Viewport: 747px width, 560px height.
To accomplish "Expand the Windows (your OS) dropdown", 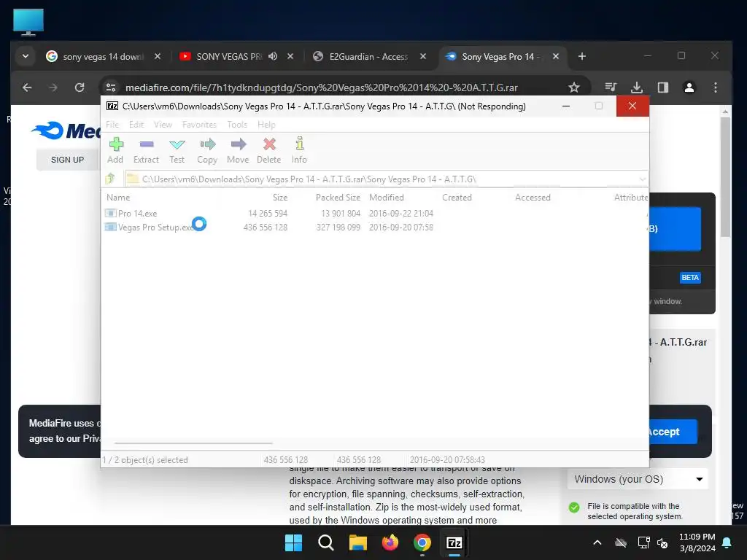I will pyautogui.click(x=638, y=479).
